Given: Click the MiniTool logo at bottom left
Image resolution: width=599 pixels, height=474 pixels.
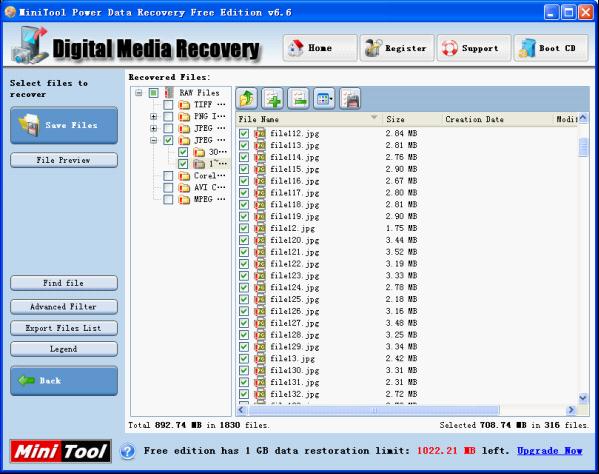Looking at the screenshot, I should [61, 451].
